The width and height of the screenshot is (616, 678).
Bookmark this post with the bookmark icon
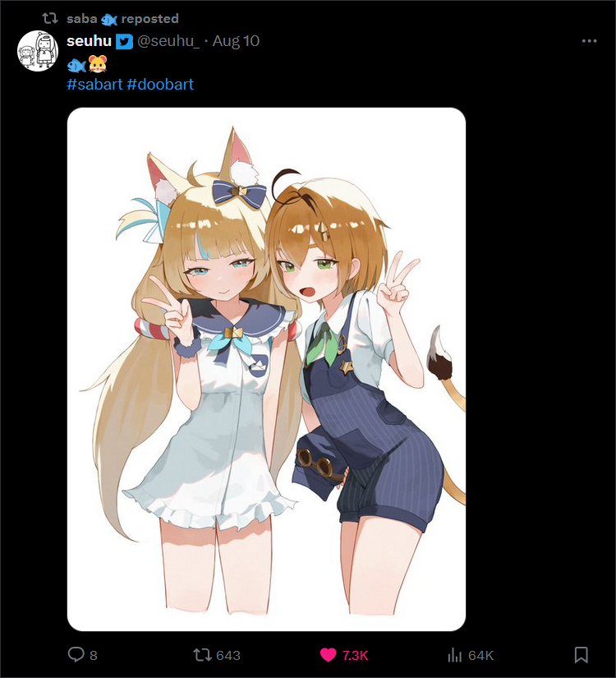pos(581,655)
